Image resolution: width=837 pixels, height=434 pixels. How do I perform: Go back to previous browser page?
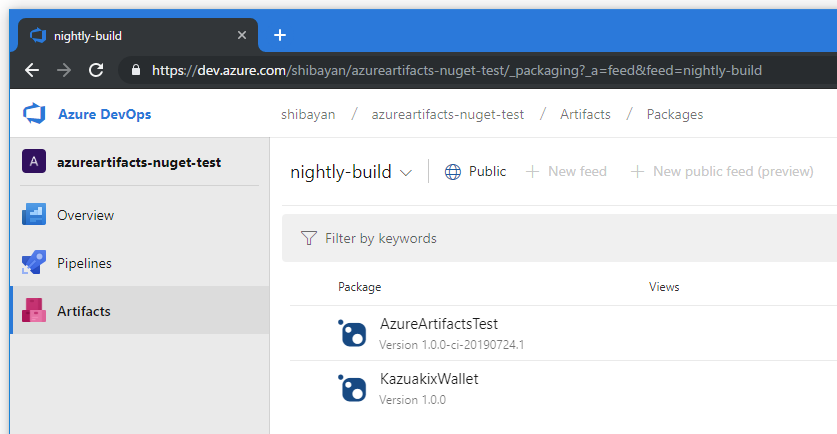point(32,70)
